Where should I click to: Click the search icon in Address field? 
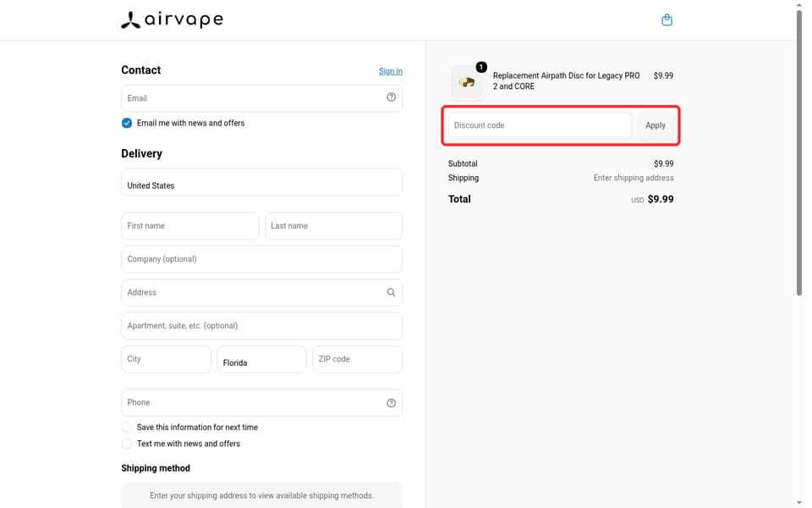391,292
